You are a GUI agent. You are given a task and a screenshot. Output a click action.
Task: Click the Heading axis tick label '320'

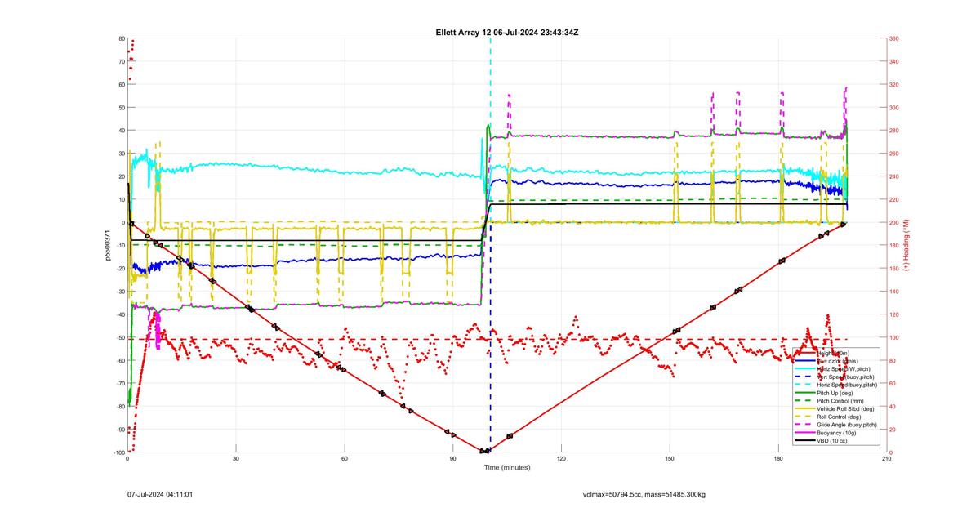[x=894, y=84]
